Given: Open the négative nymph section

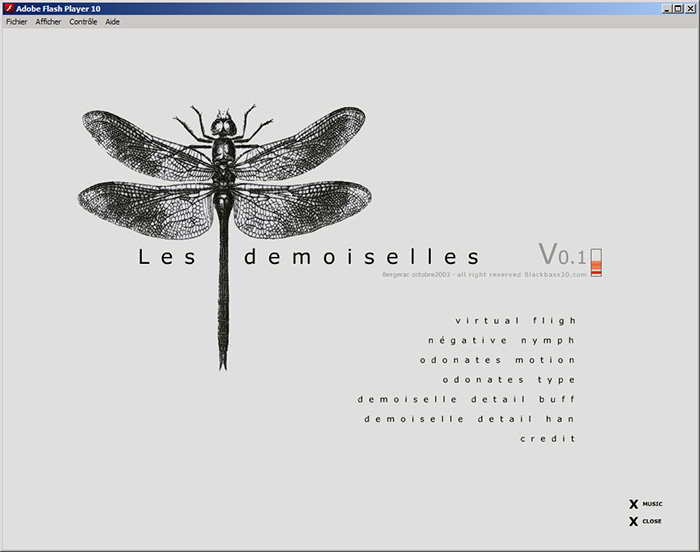Looking at the screenshot, I should (x=501, y=340).
